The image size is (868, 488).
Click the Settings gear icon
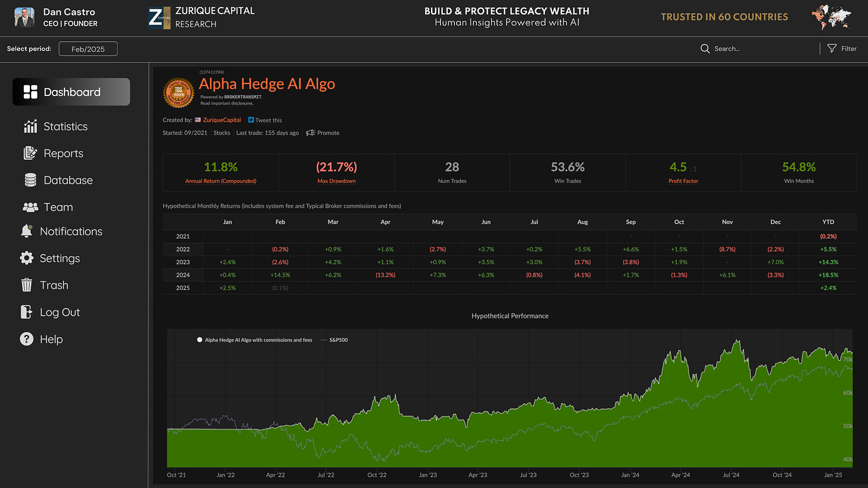coord(26,258)
